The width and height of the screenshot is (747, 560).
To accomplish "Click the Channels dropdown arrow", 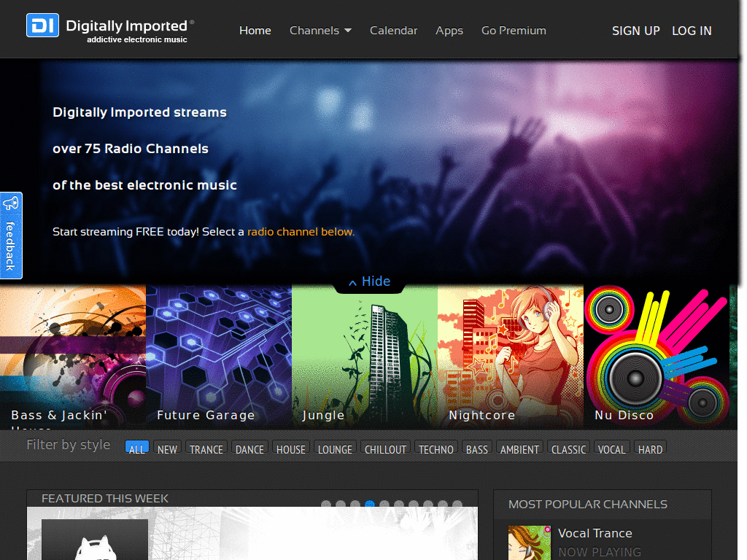I will [348, 31].
